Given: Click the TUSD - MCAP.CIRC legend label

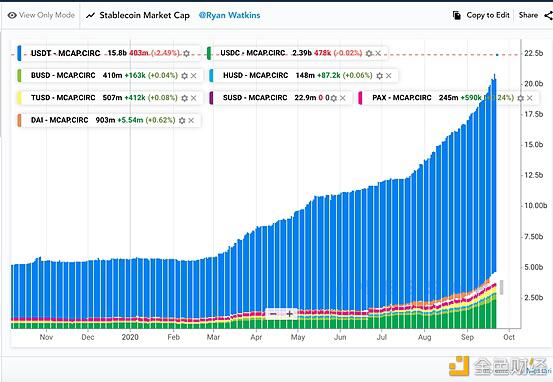Looking at the screenshot, I should tap(63, 98).
